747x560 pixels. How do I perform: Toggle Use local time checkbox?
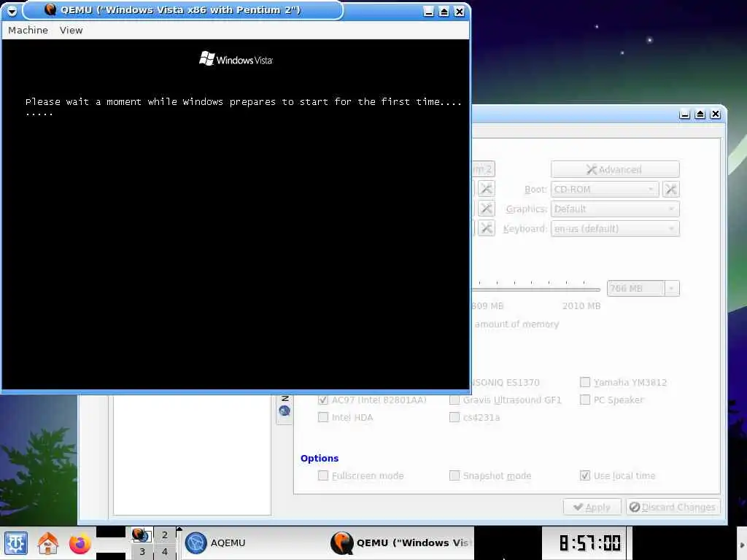585,475
